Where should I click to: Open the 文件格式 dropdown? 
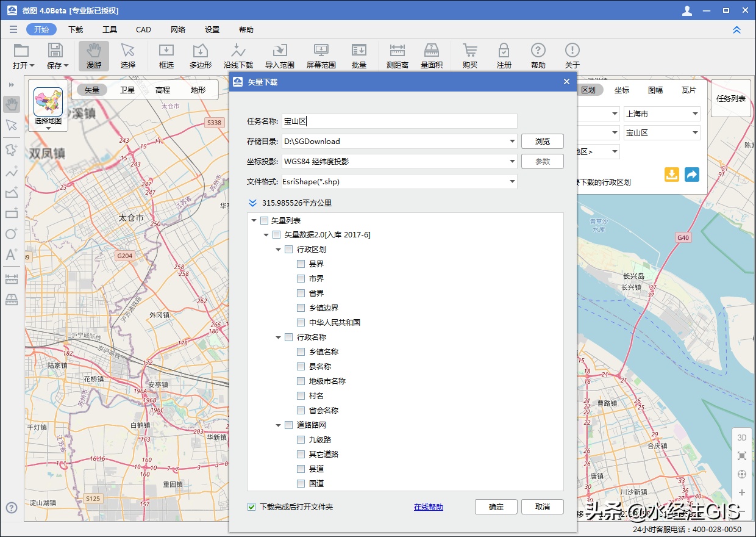pos(512,182)
